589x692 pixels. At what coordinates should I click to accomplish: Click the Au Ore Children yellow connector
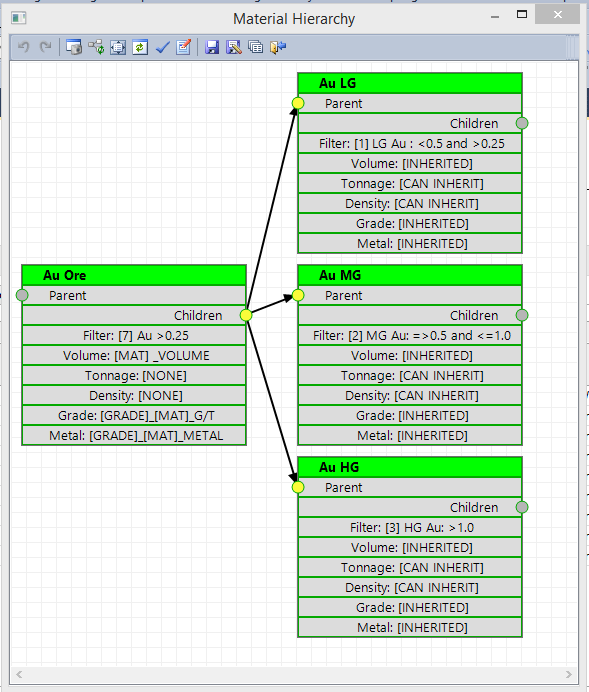pos(246,315)
